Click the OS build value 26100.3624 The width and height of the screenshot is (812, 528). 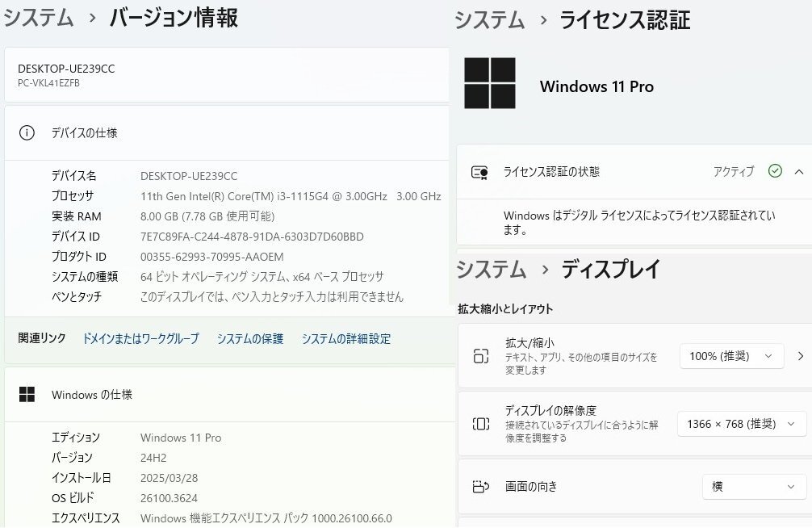[169, 498]
